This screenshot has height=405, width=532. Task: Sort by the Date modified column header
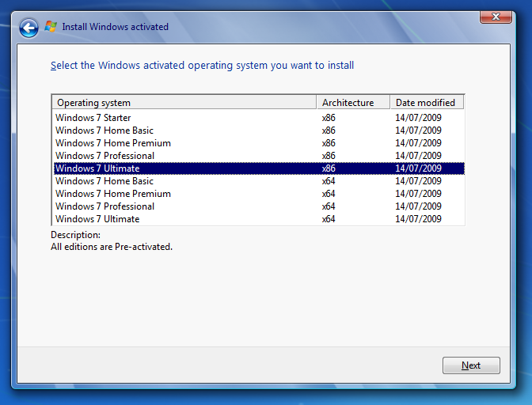pyautogui.click(x=427, y=103)
